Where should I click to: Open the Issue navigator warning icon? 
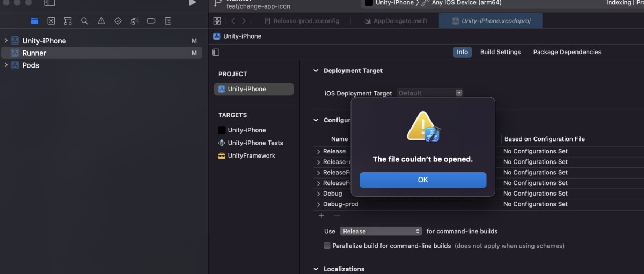pyautogui.click(x=101, y=21)
